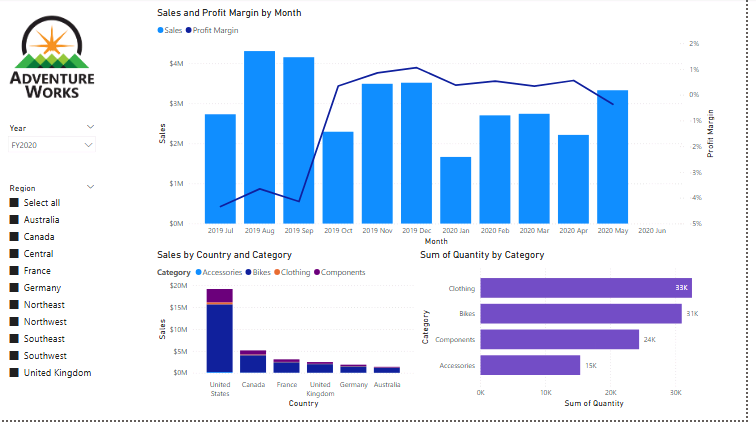Click the 2020 Jan sales bar

pos(455,190)
